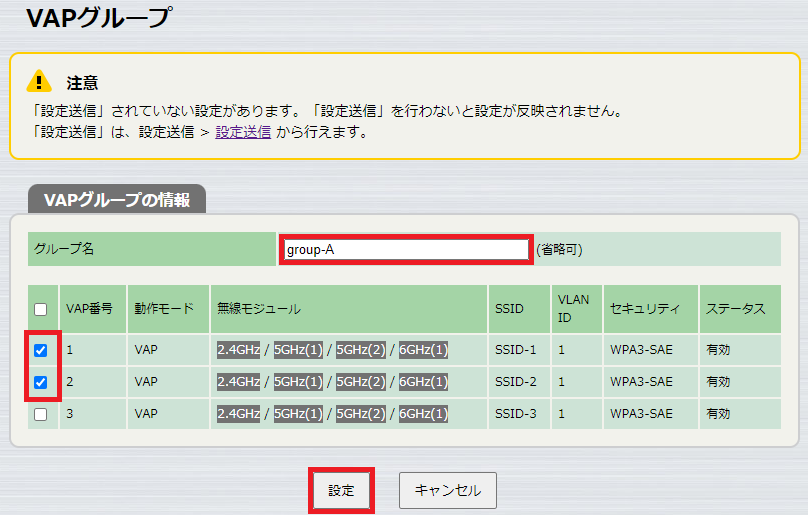Click the 6GHz(1) badge in VAP 3 row
This screenshot has width=808, height=515.
pos(423,414)
